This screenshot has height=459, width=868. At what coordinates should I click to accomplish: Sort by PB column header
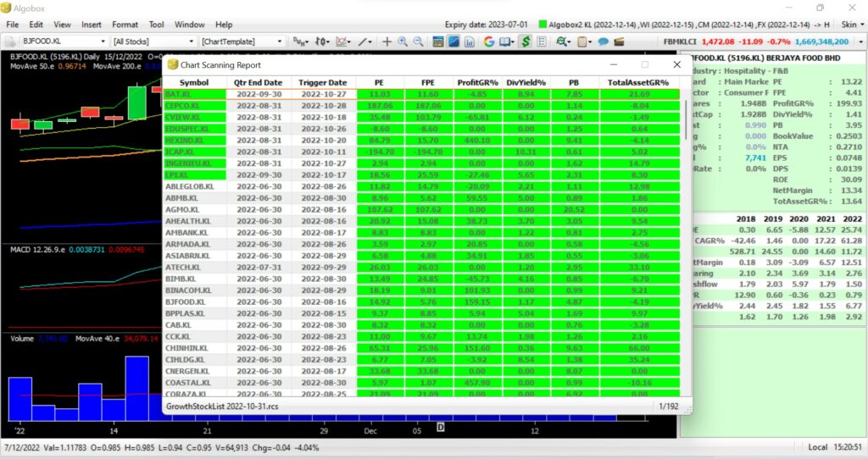574,82
